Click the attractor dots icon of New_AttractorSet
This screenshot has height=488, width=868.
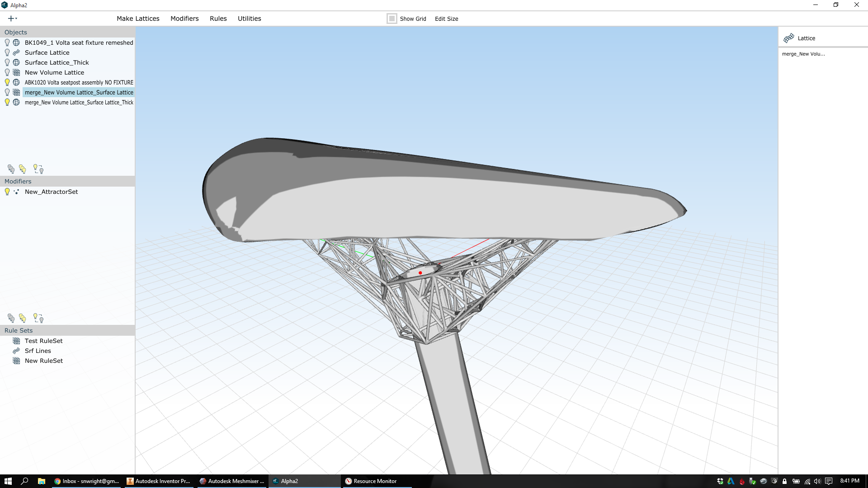16,192
